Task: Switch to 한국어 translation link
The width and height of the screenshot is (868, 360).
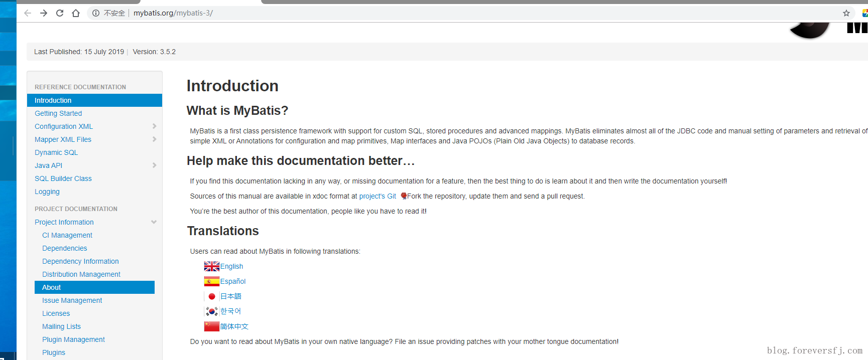Action: [x=231, y=311]
